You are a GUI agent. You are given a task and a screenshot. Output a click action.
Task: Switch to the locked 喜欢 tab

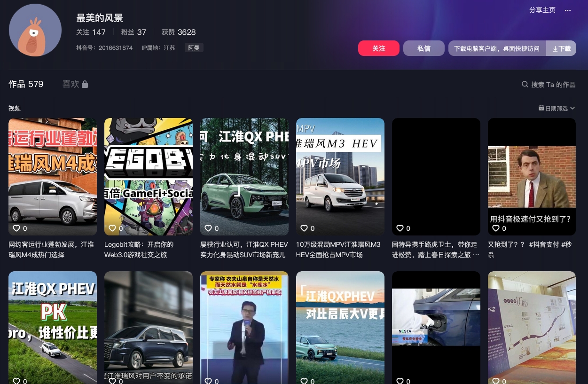tap(75, 84)
